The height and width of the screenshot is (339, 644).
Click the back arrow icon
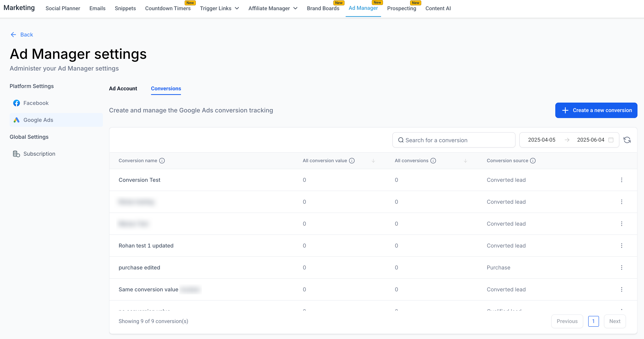(x=13, y=35)
